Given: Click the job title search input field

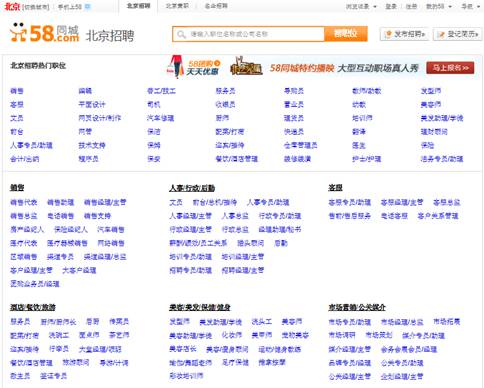Looking at the screenshot, I should pyautogui.click(x=248, y=34).
